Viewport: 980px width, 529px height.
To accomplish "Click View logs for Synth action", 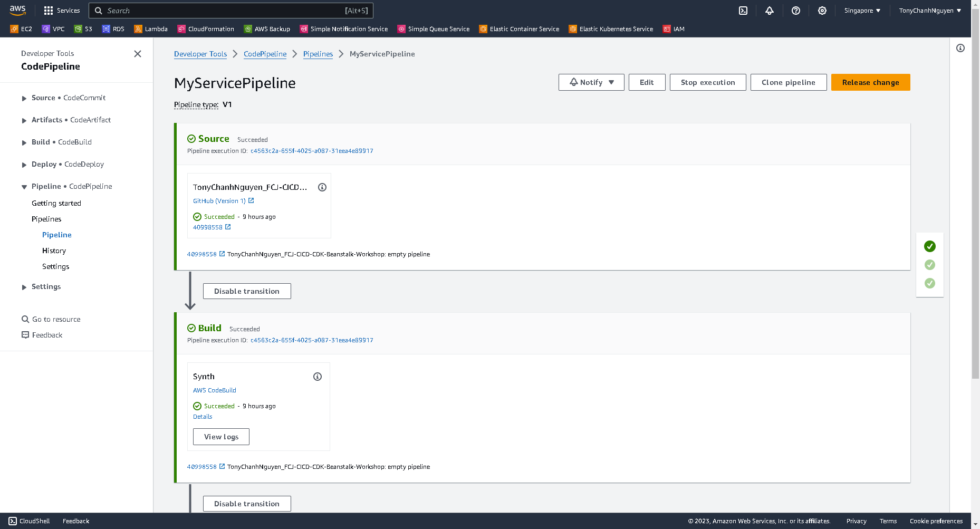I will [221, 437].
